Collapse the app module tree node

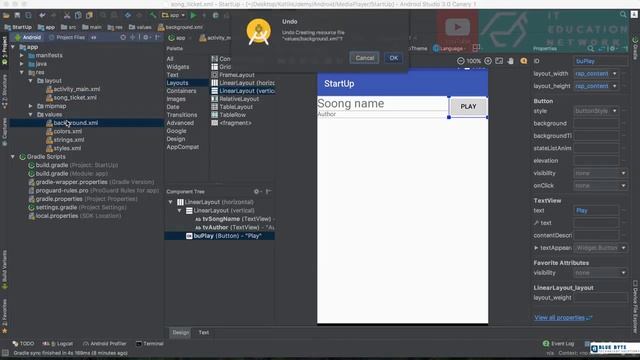[x=13, y=47]
